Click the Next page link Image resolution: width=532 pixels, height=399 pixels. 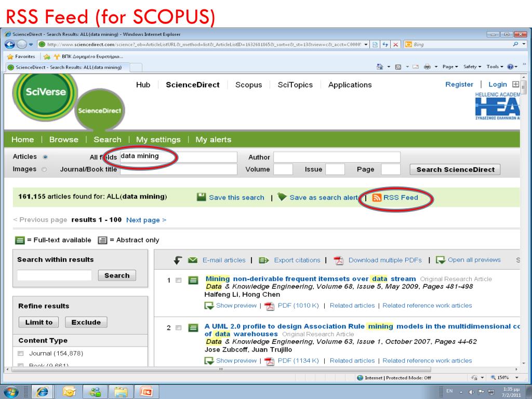click(x=146, y=220)
